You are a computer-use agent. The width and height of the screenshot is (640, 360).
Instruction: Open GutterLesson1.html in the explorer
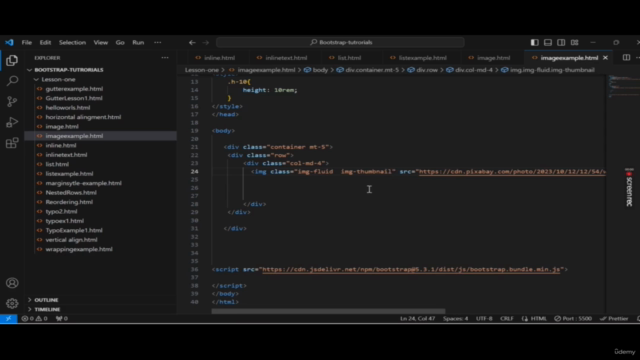click(x=74, y=98)
